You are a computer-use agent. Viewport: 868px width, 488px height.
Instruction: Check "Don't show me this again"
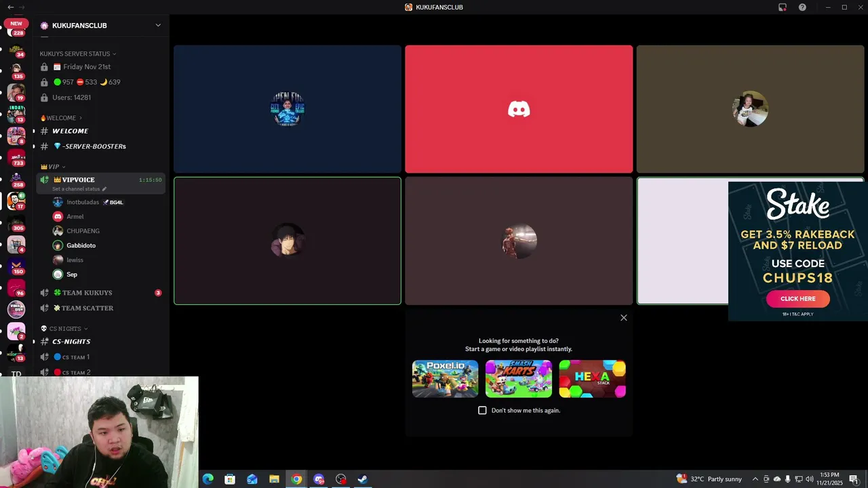pyautogui.click(x=482, y=411)
